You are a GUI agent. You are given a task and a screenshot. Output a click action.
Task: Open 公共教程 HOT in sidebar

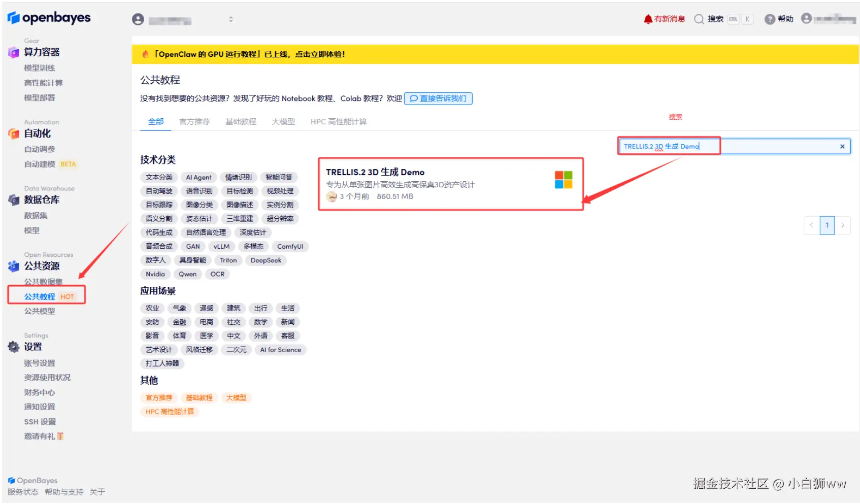pos(49,297)
